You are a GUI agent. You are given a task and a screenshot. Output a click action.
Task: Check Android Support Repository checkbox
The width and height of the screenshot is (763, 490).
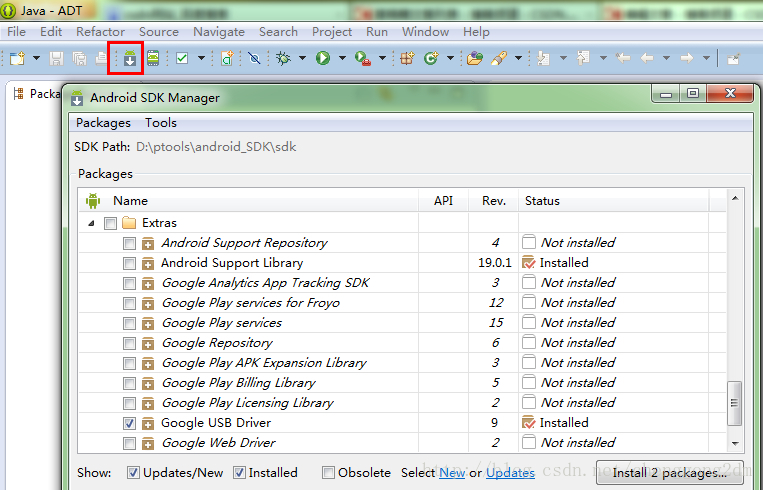(x=129, y=243)
